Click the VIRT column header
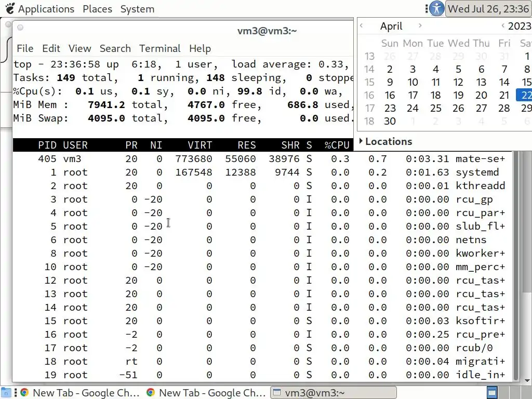532x399 pixels. [200, 145]
